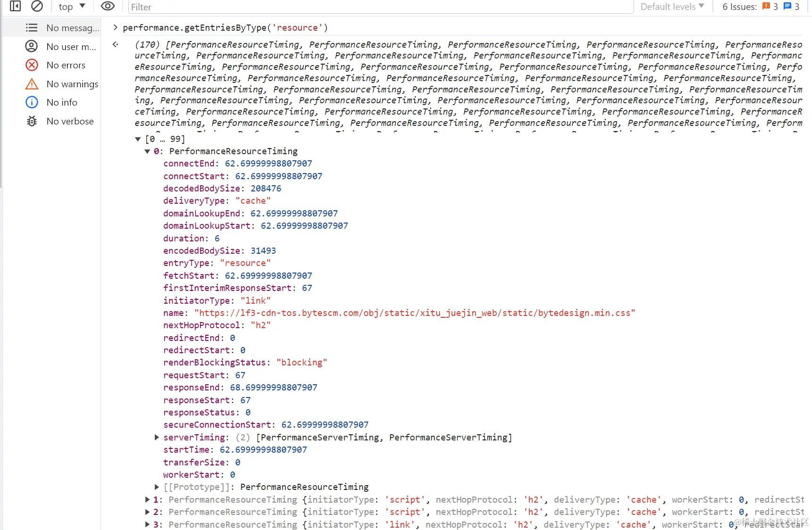Select the encodedBodySize value 31493
Viewport: 812px width, 530px height.
coord(263,250)
